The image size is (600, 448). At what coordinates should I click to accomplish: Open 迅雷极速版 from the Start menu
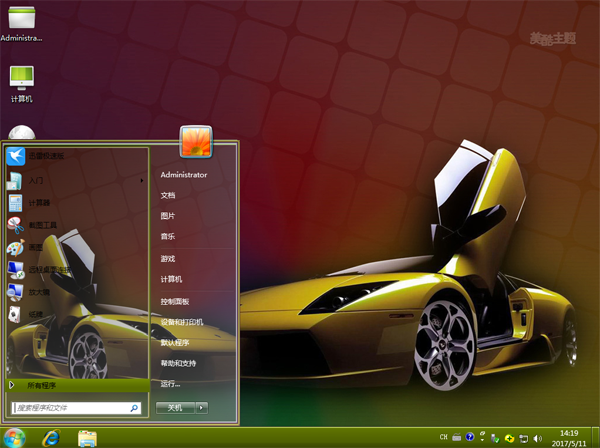coord(45,156)
